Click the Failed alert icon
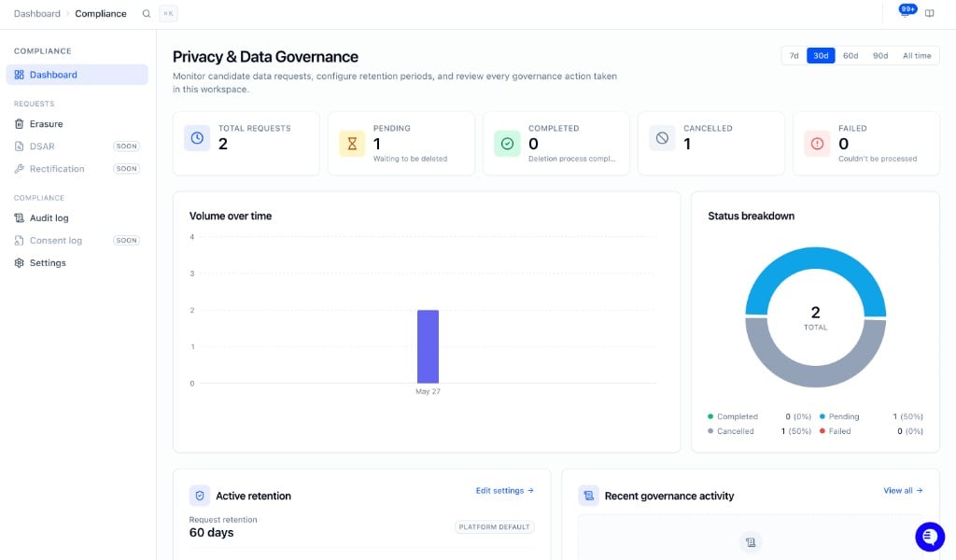Viewport: 956px width, 560px height. 817,144
